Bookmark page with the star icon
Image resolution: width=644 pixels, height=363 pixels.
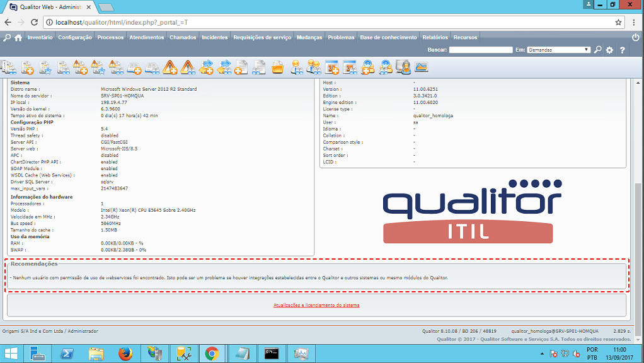[x=619, y=22]
